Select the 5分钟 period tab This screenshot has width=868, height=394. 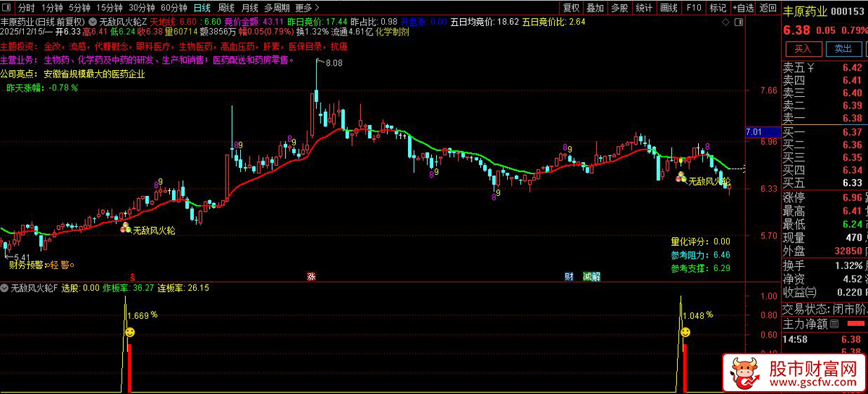pos(79,8)
